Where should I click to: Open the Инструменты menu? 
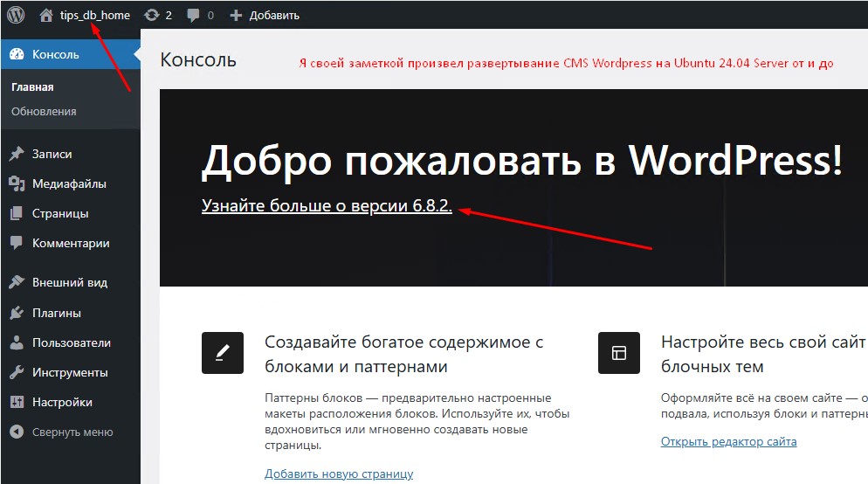coord(71,373)
